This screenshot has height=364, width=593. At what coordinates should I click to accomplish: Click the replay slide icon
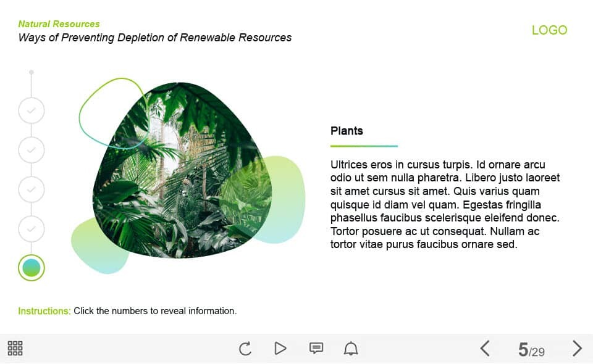245,349
